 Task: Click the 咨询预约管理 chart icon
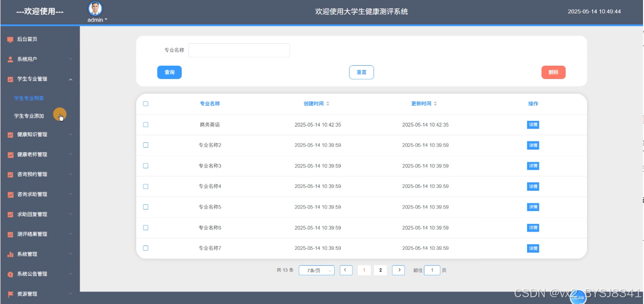10,175
